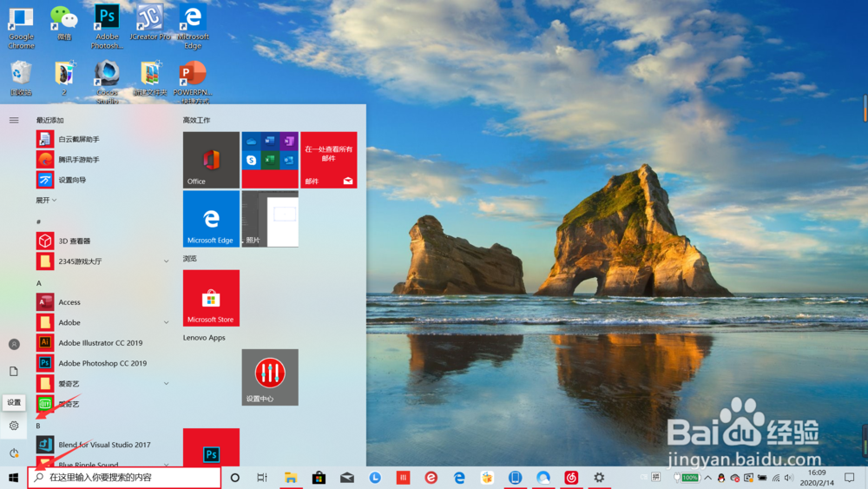Expand the 2345游戏大厅 folder chevron
This screenshot has height=489, width=868.
(x=166, y=261)
